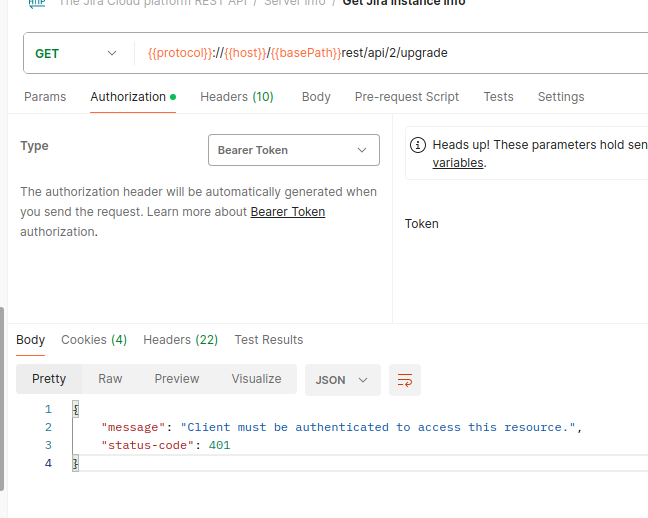Screen dimensions: 648x518
Task: Switch to the Visualize response view
Action: 256,379
